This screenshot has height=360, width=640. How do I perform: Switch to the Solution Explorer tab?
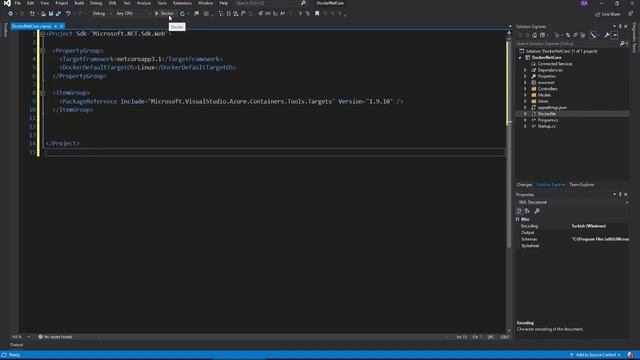(x=551, y=184)
